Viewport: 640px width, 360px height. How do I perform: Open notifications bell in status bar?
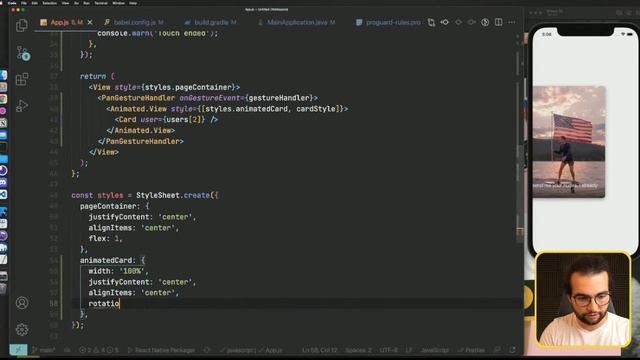(x=513, y=350)
